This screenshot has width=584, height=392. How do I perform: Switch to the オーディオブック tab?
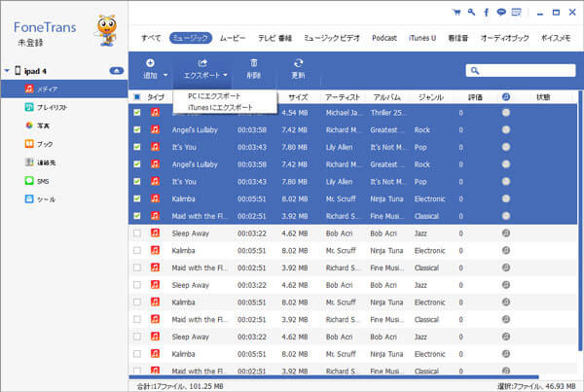504,38
